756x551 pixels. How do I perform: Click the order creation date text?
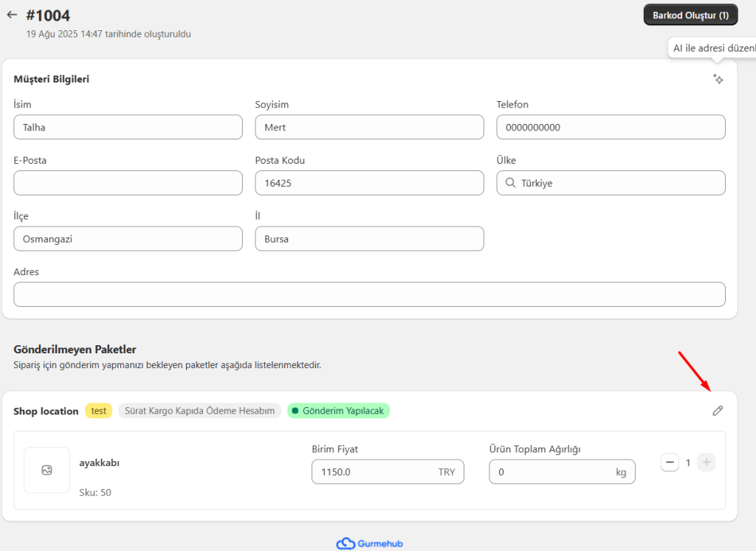coord(109,34)
